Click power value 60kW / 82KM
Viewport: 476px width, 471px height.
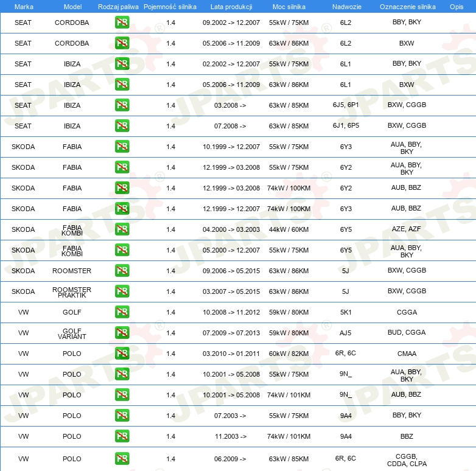coord(289,354)
